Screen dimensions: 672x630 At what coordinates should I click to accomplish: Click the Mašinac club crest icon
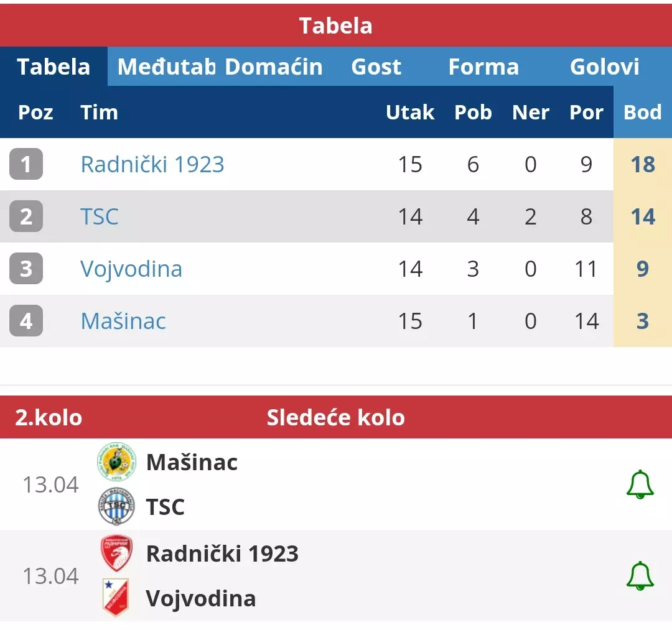(x=116, y=462)
